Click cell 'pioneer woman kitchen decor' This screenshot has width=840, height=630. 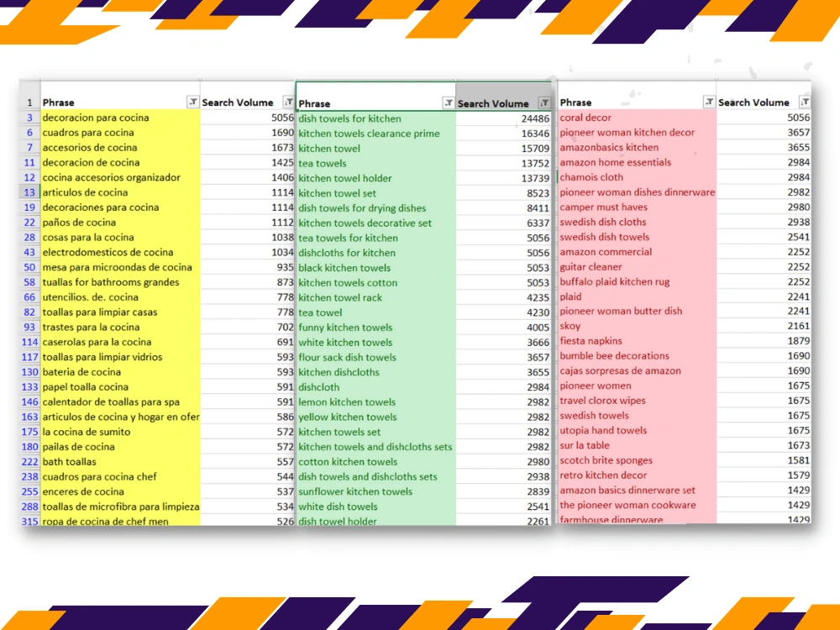[637, 133]
